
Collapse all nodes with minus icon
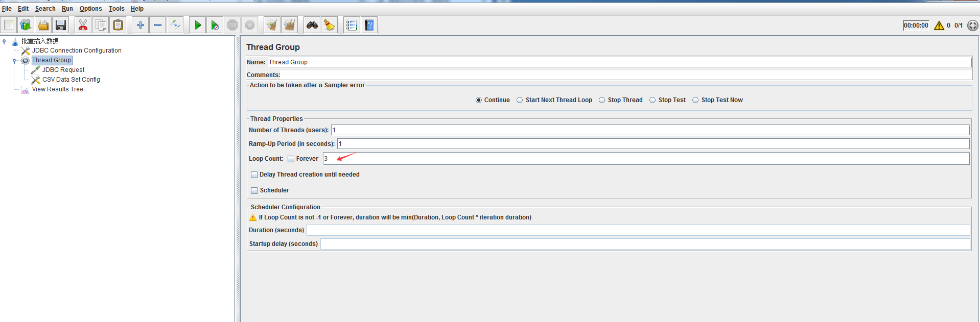158,25
